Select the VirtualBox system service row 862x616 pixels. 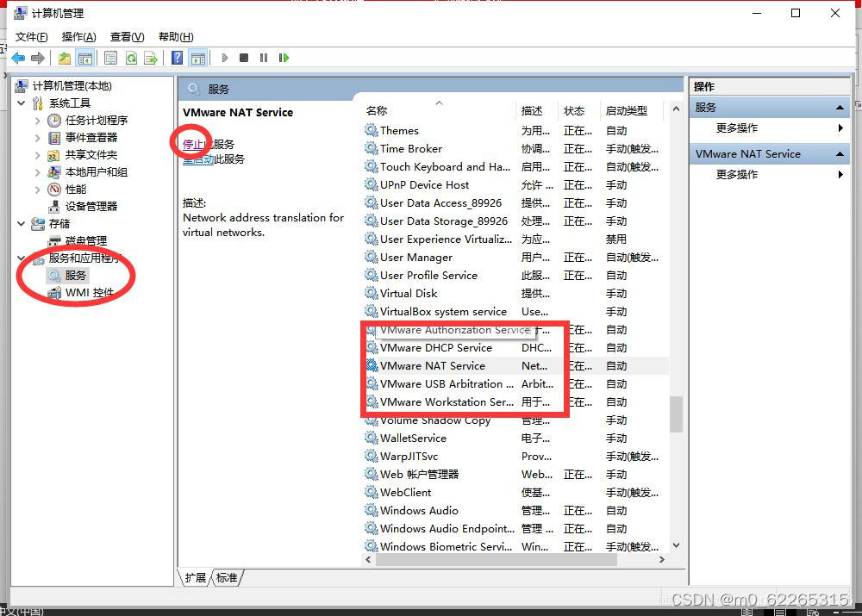click(515, 312)
